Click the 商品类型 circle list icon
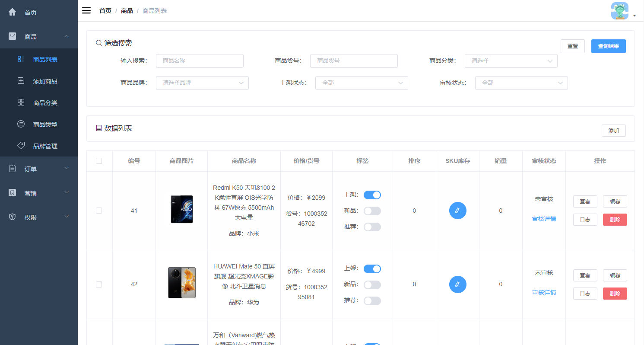 point(21,124)
